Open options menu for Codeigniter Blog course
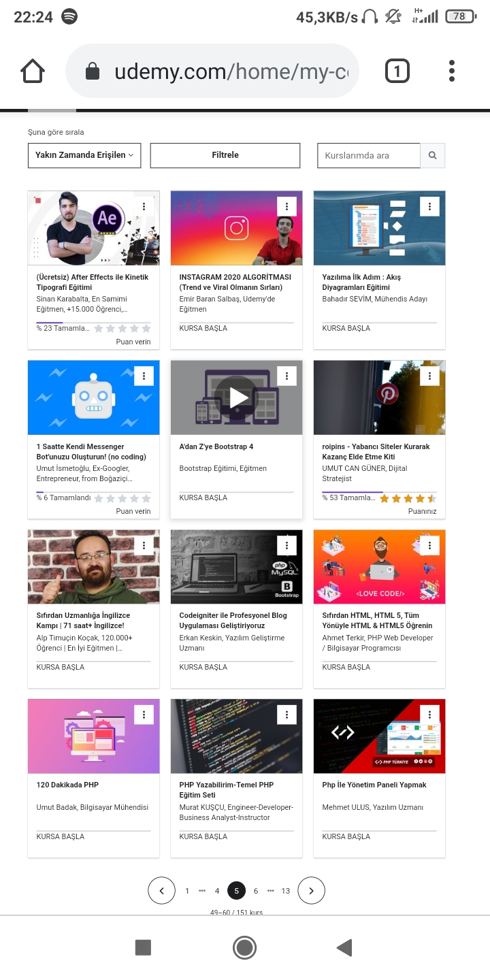 tap(287, 546)
